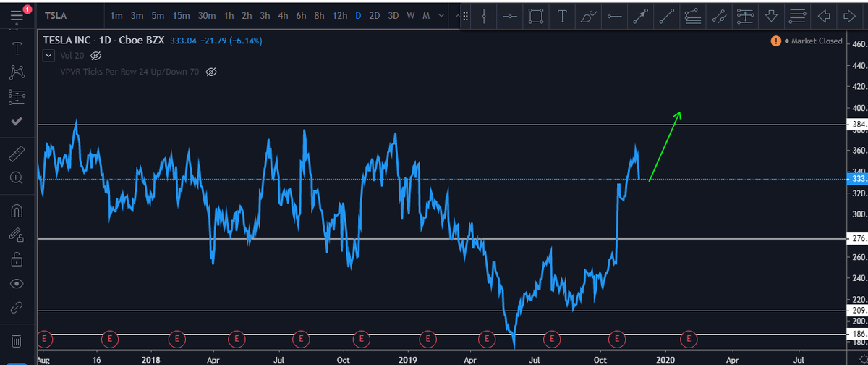Select the 12h interval
Image resolution: width=868 pixels, height=365 pixels.
(339, 15)
